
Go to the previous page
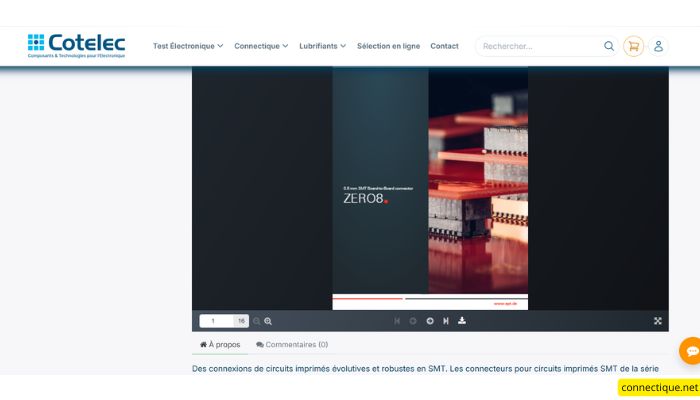tap(413, 321)
